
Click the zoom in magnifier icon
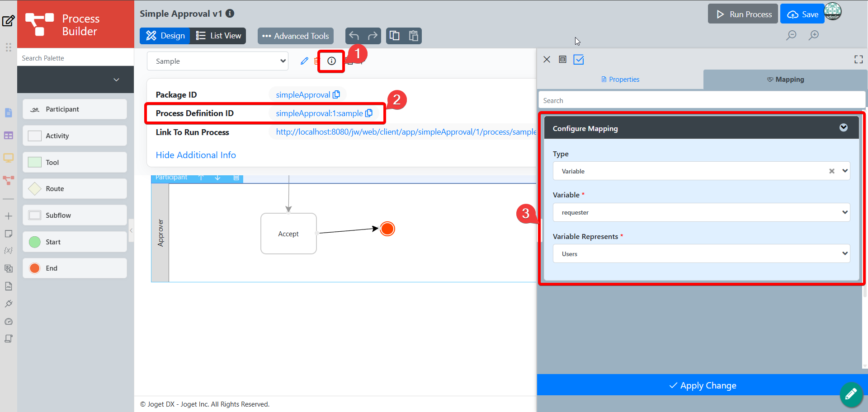(814, 35)
